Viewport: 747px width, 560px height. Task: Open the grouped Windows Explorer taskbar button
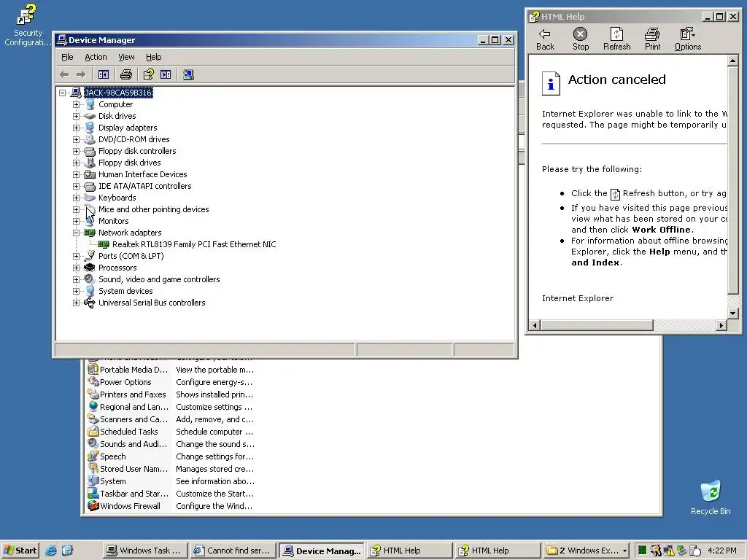586,551
